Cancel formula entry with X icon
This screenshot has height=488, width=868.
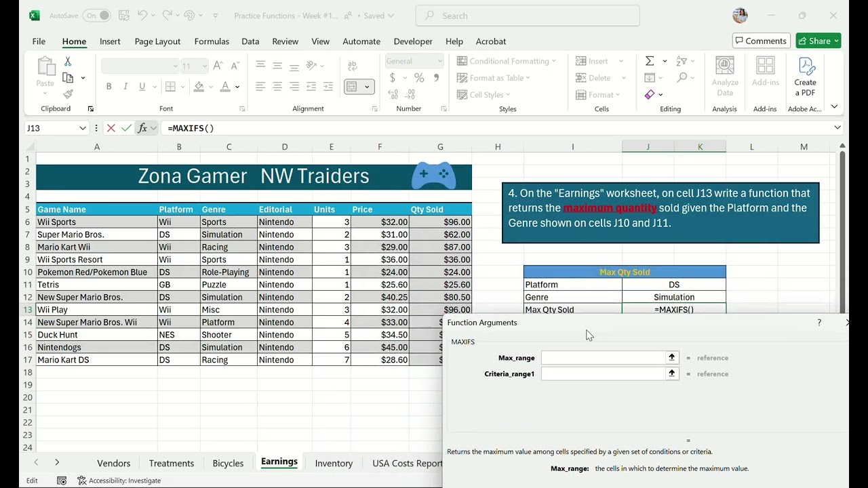coord(111,128)
